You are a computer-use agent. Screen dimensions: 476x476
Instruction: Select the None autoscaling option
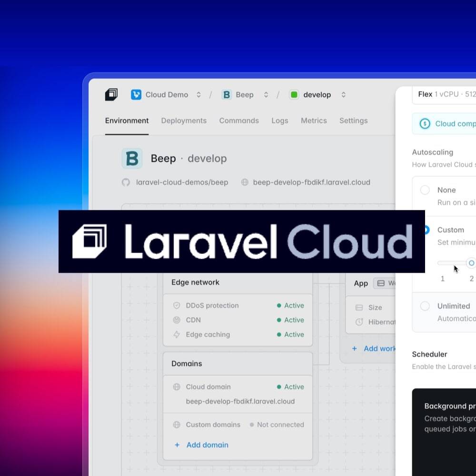pyautogui.click(x=425, y=189)
